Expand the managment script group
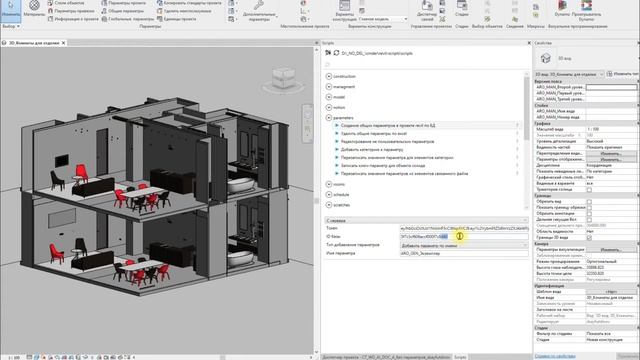This screenshot has height=360, width=640. [329, 87]
